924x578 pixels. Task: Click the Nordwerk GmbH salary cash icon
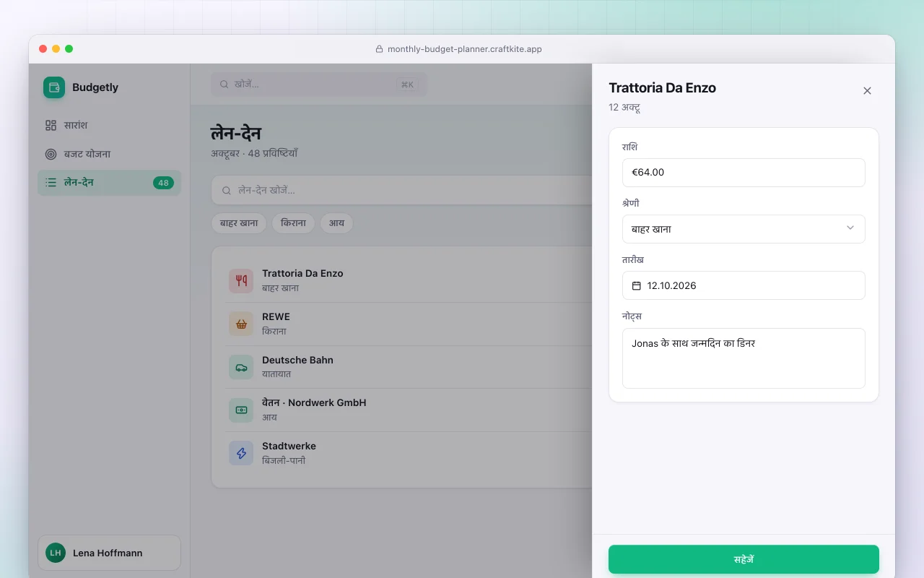(x=241, y=410)
